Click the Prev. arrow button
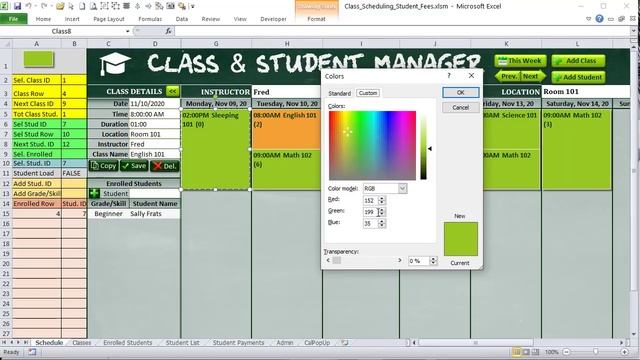The width and height of the screenshot is (640, 360). click(x=507, y=76)
